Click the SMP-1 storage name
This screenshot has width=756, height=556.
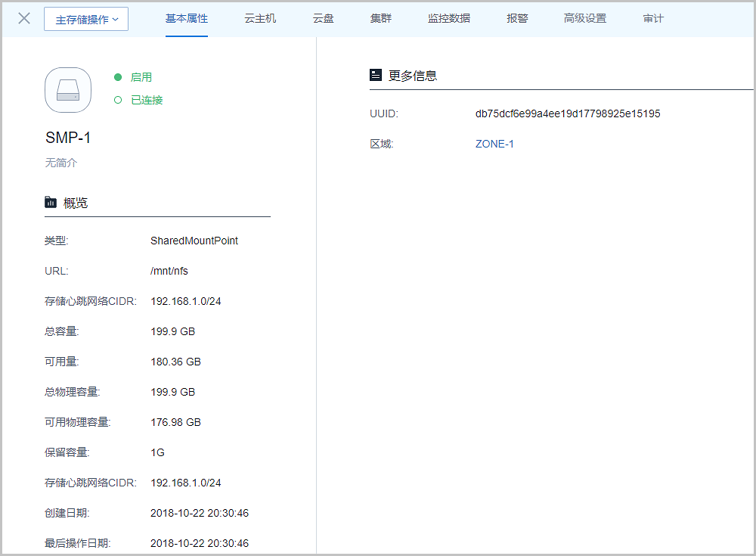tap(68, 138)
